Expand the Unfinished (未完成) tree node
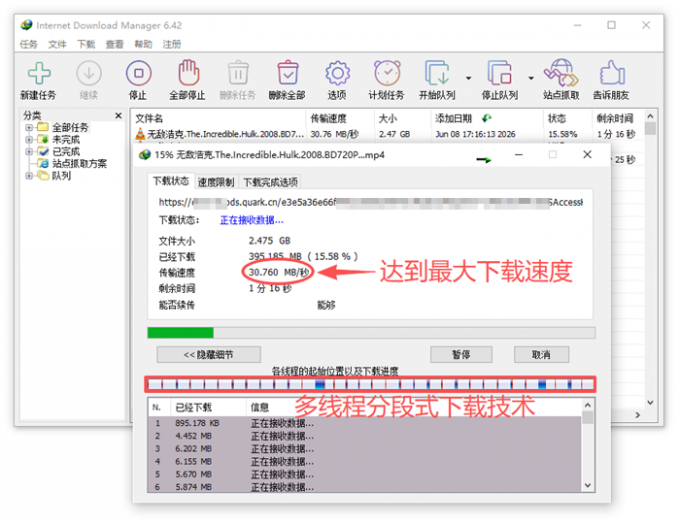The height and width of the screenshot is (523, 680). [29, 140]
